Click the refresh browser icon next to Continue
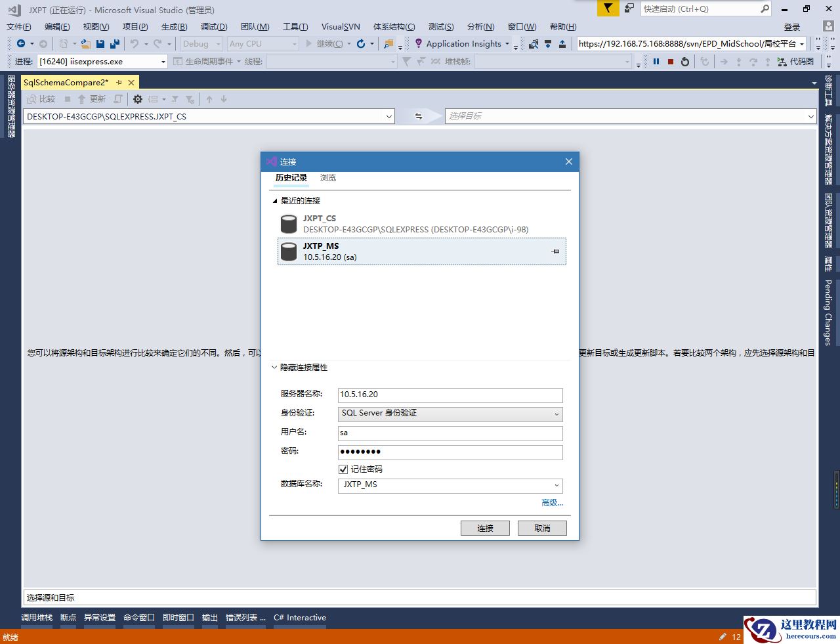This screenshot has width=840, height=644. [361, 44]
